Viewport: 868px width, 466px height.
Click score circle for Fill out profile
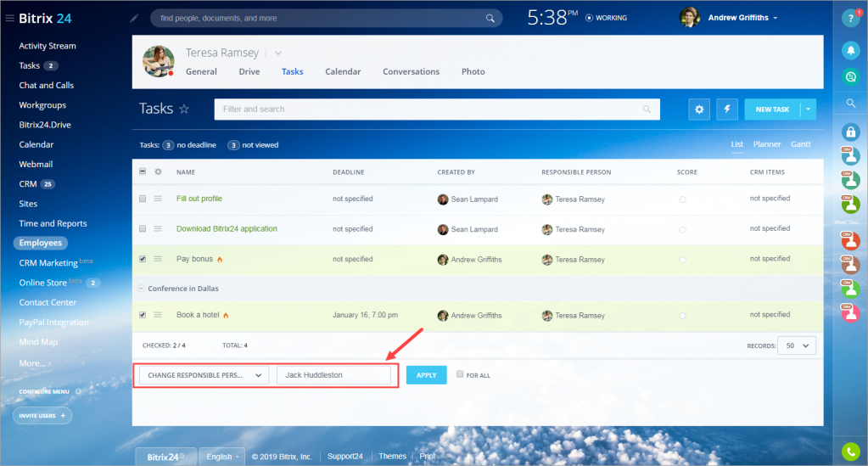tap(682, 199)
